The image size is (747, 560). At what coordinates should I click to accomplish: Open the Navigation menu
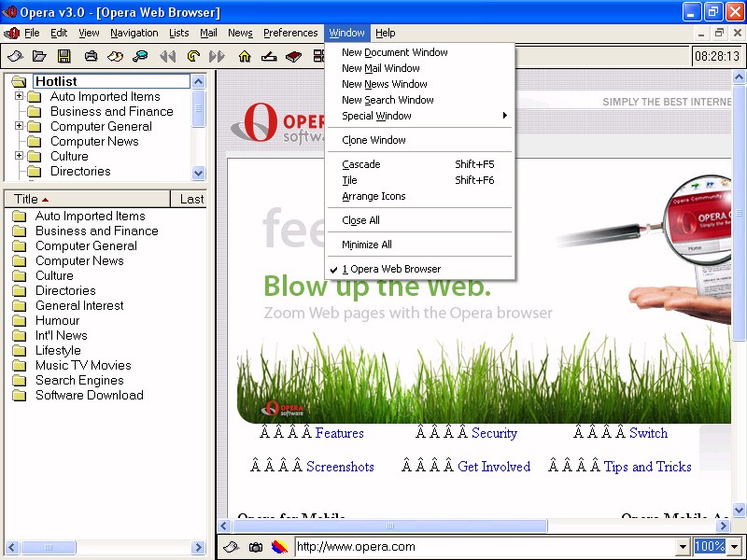click(134, 33)
